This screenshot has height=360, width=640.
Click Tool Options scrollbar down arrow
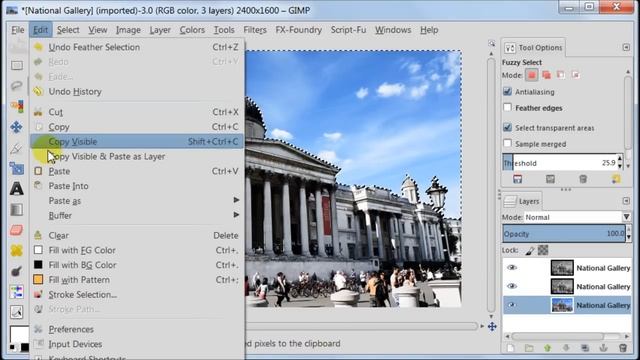[628, 166]
